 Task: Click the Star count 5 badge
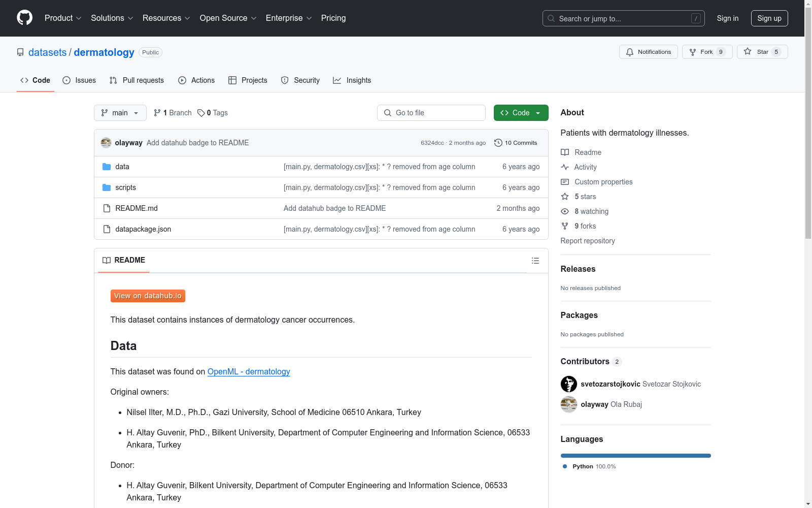coord(776,52)
